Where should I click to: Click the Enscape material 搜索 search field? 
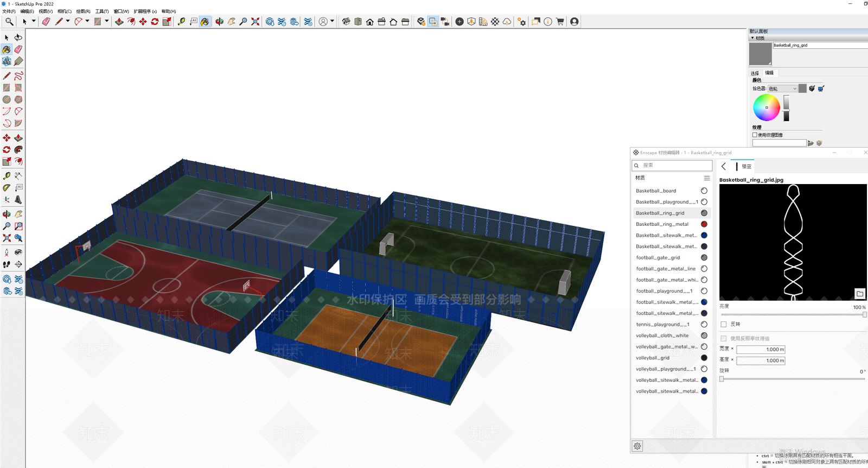click(x=672, y=165)
